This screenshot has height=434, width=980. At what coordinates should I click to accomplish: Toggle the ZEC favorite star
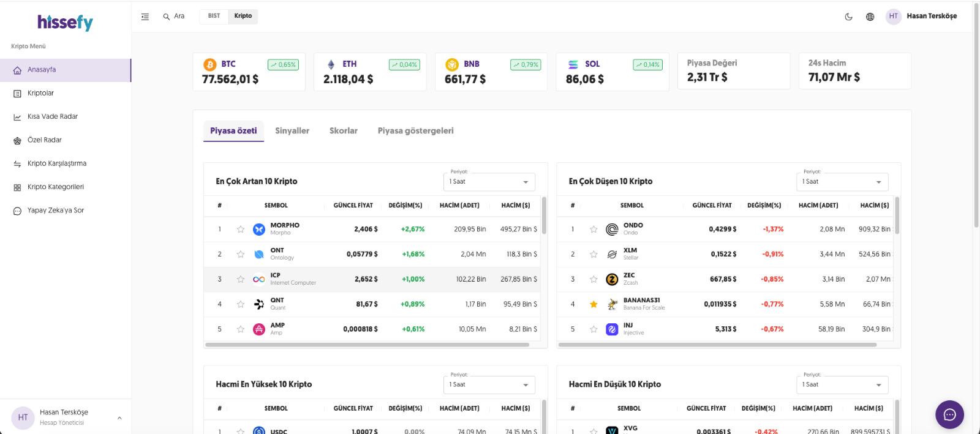pos(594,279)
